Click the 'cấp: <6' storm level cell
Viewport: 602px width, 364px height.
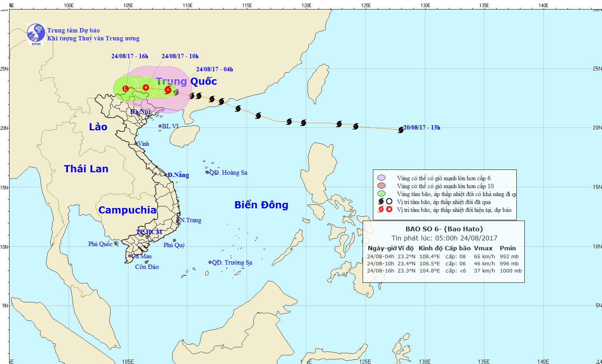coord(455,271)
